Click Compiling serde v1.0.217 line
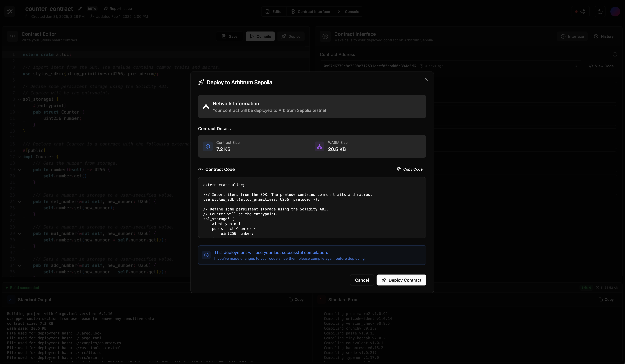 coord(350,353)
